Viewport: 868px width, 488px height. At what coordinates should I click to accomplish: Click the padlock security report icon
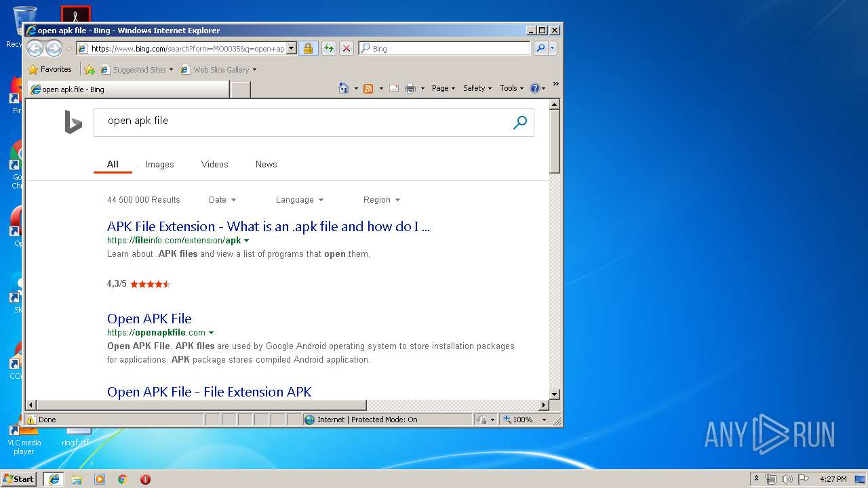point(308,48)
